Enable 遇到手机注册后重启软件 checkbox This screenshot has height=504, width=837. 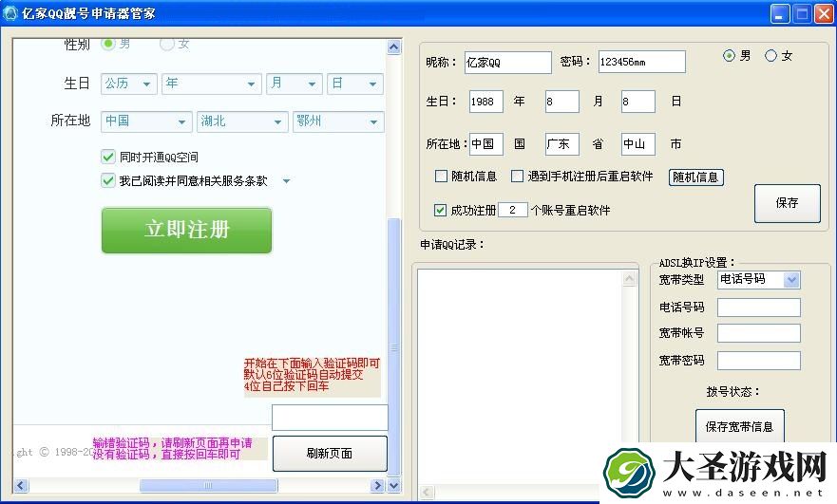pyautogui.click(x=517, y=176)
